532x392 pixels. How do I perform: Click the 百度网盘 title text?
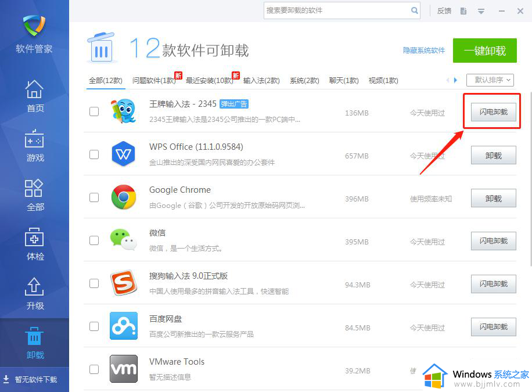[166, 319]
